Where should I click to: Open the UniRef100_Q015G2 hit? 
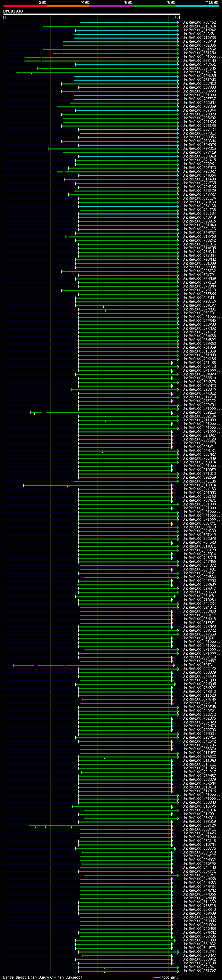coord(199,49)
